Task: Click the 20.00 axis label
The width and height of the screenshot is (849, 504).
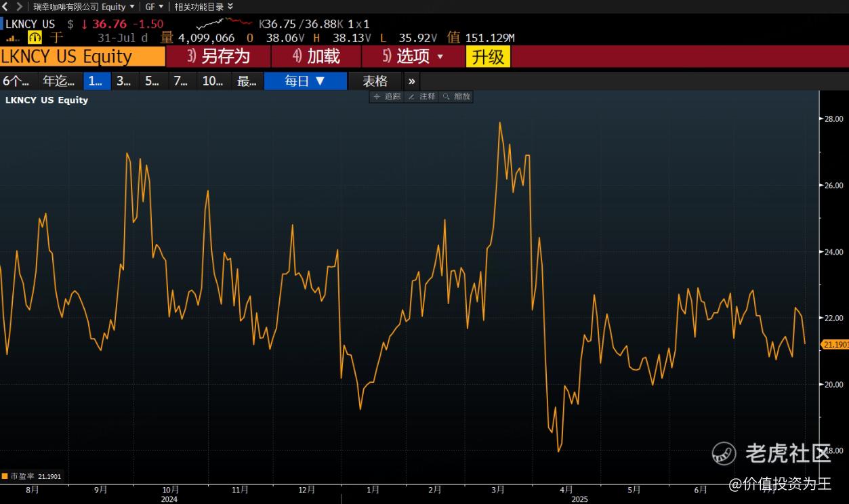Action: (x=833, y=385)
